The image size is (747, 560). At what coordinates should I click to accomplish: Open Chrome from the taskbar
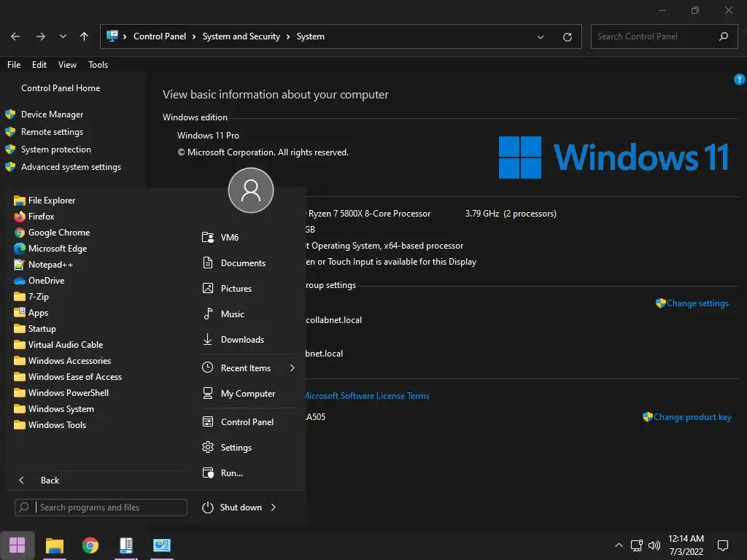[x=90, y=545]
